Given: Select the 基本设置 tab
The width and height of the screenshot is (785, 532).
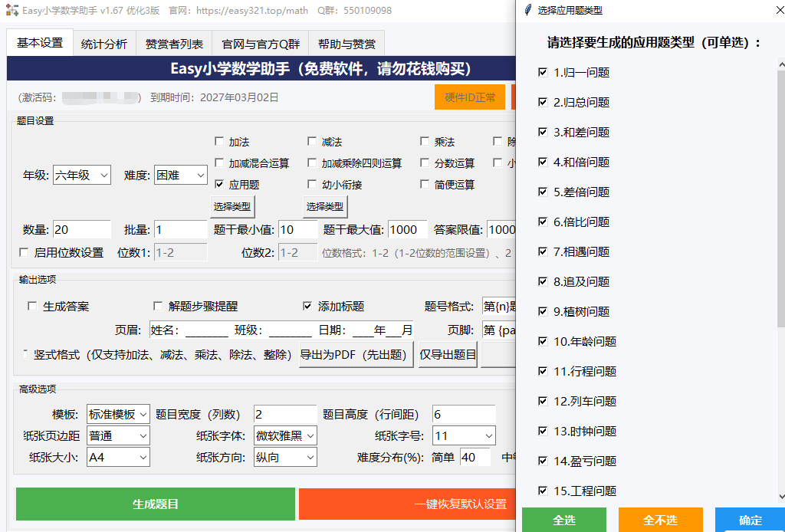Looking at the screenshot, I should 40,42.
